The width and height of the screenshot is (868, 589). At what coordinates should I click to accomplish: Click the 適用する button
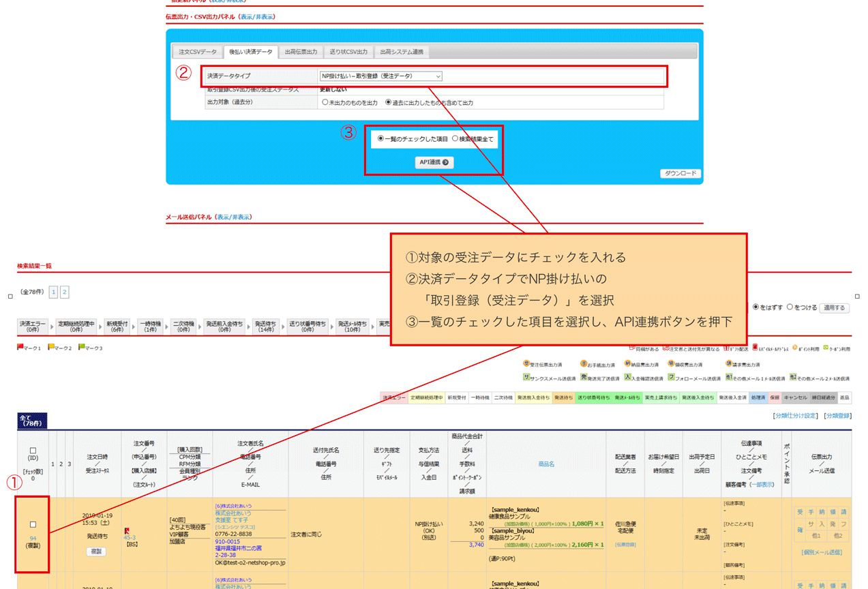(x=833, y=307)
